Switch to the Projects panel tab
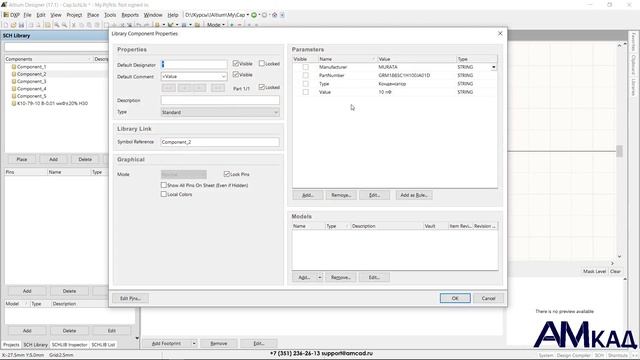Image resolution: width=640 pixels, height=360 pixels. click(11, 344)
